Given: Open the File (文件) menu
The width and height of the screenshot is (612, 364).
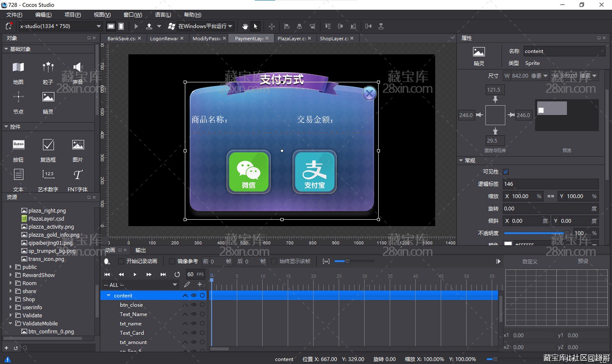Looking at the screenshot, I should coord(14,15).
